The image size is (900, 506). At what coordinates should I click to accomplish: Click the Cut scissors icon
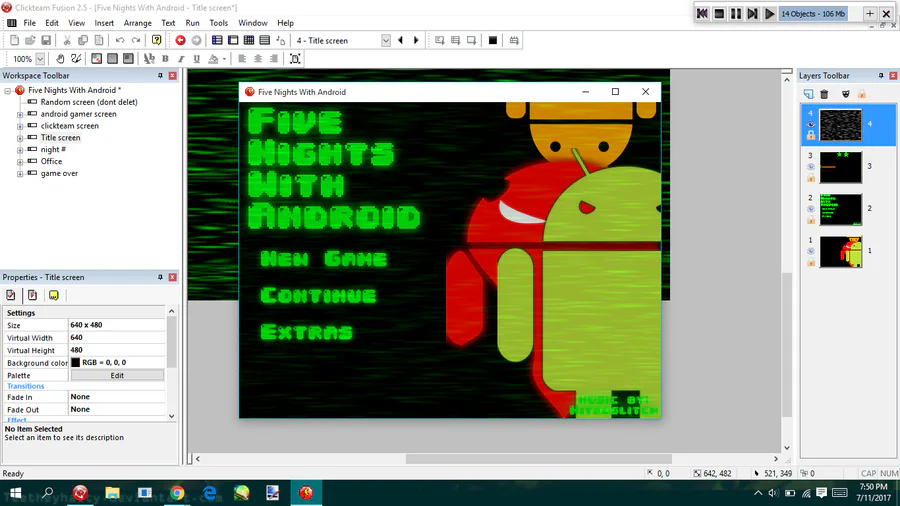(67, 40)
